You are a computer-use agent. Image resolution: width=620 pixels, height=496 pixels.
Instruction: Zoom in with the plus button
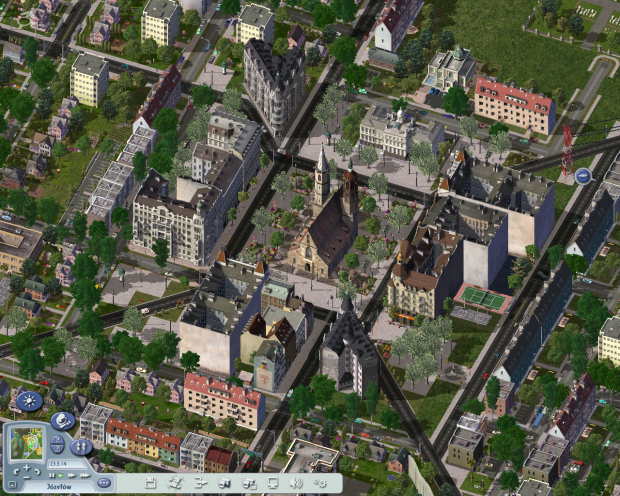point(26,468)
